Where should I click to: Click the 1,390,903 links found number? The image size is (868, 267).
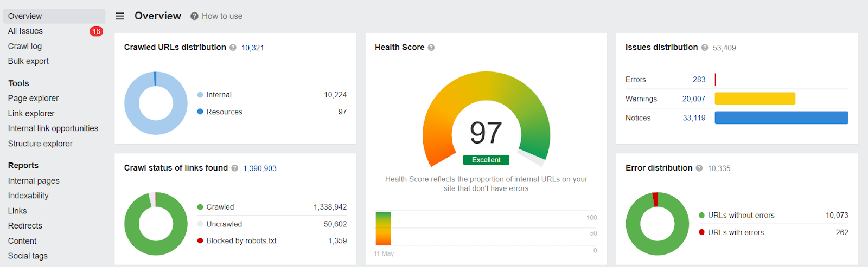click(x=260, y=168)
